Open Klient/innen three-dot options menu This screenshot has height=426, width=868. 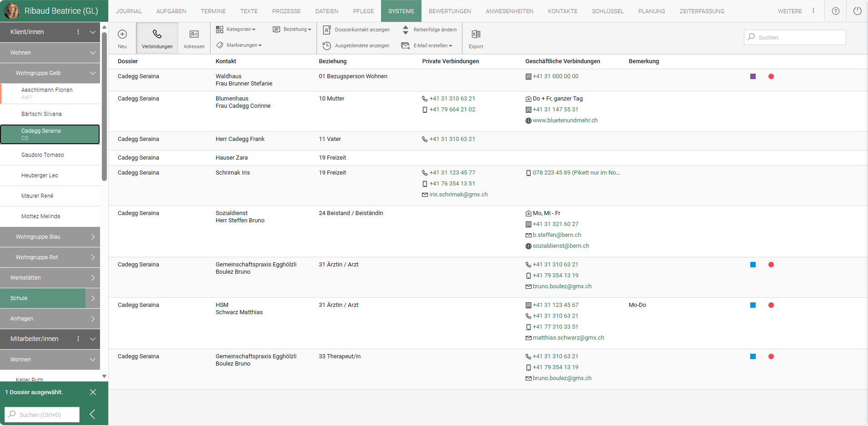pyautogui.click(x=78, y=32)
